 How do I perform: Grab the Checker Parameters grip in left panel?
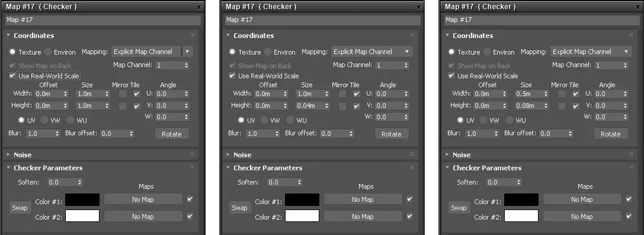[192, 167]
